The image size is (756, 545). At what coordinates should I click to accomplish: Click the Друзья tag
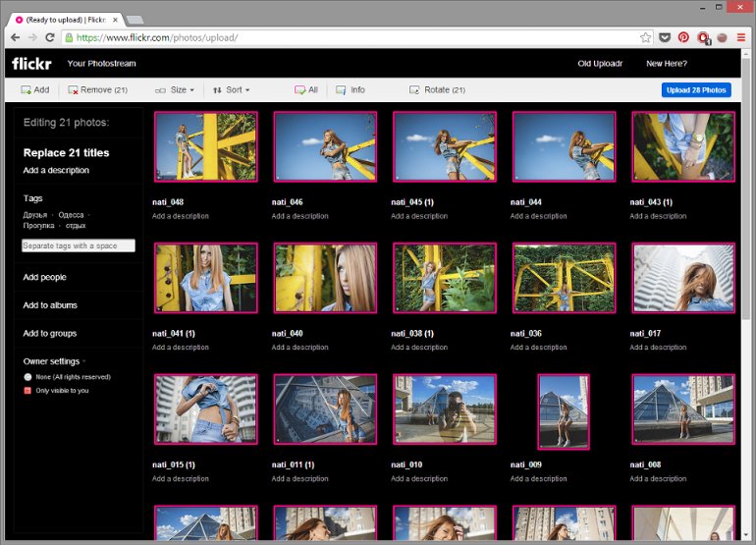[35, 215]
